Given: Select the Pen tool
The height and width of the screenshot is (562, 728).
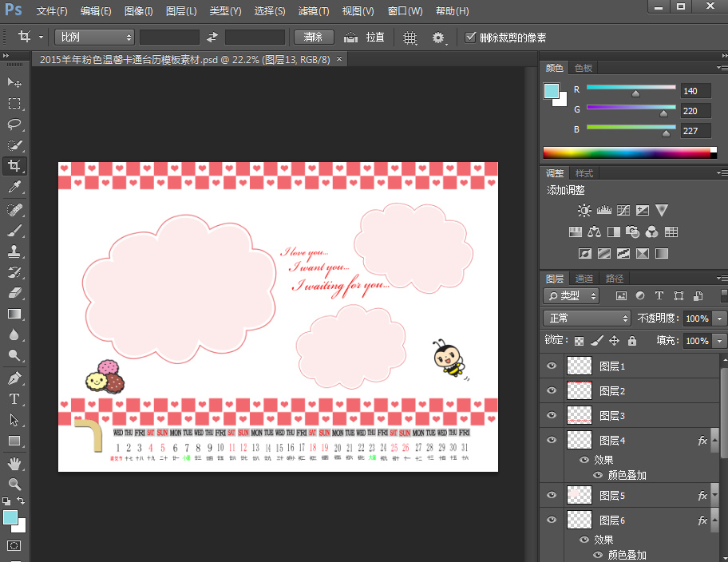Looking at the screenshot, I should [14, 378].
